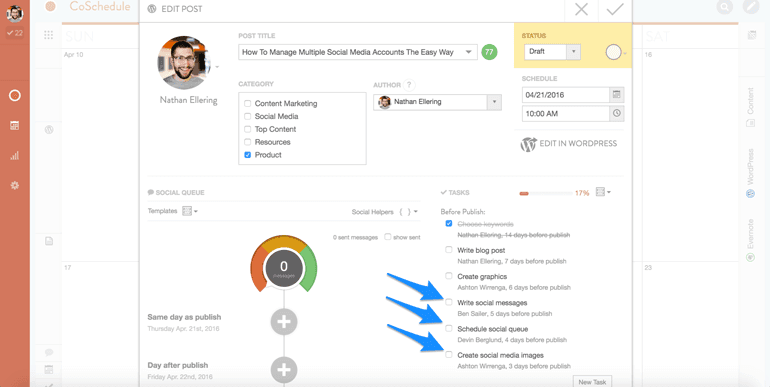
Task: Mark Create graphics task complete
Action: click(x=448, y=276)
